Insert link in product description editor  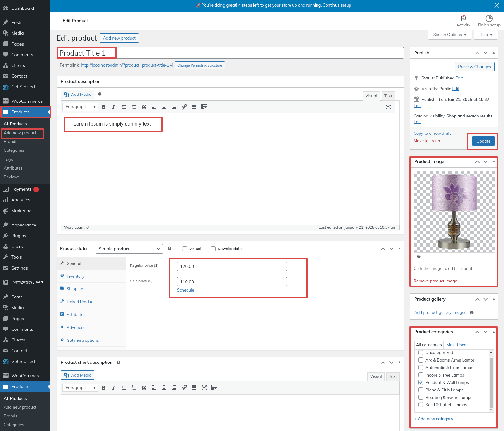pyautogui.click(x=184, y=107)
